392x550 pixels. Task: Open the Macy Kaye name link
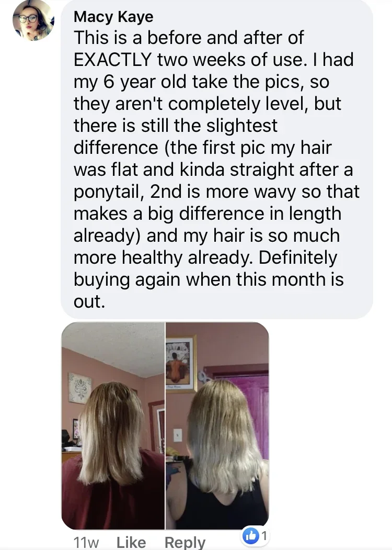click(113, 17)
